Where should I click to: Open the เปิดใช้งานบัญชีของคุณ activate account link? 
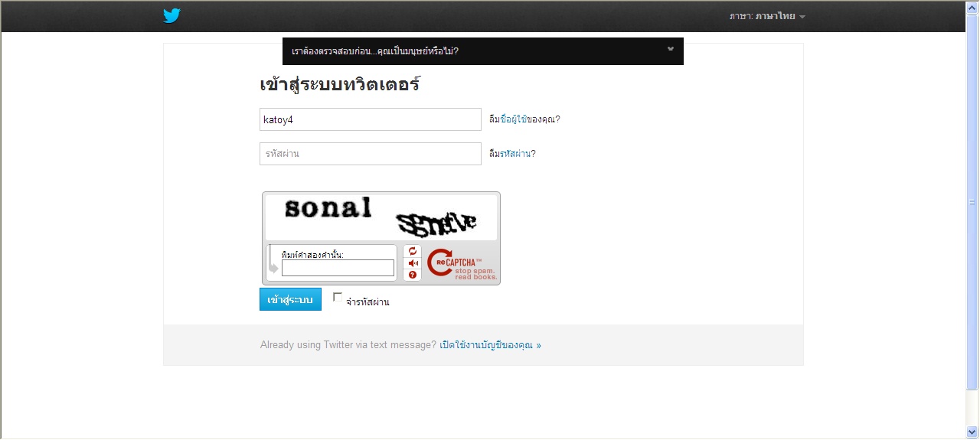491,345
